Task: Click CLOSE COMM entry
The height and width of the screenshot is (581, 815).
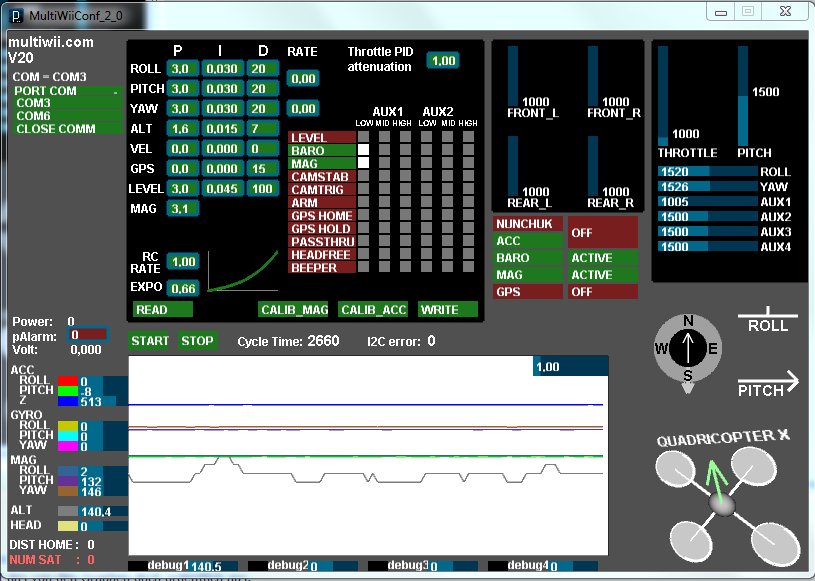Action: click(68, 128)
